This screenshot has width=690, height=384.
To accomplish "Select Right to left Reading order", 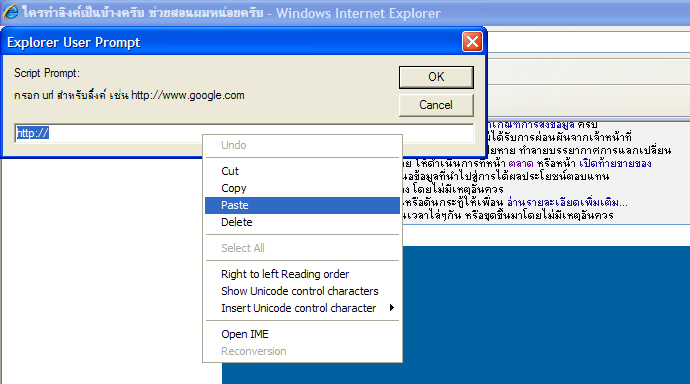I will click(302, 274).
